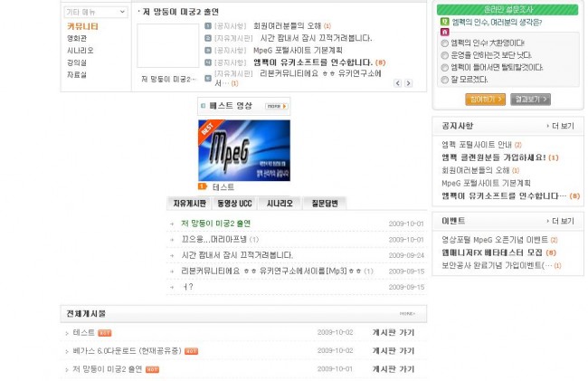Click the previous arrow in the featured posts slider
Screen dimensions: 588x381
coord(397,83)
